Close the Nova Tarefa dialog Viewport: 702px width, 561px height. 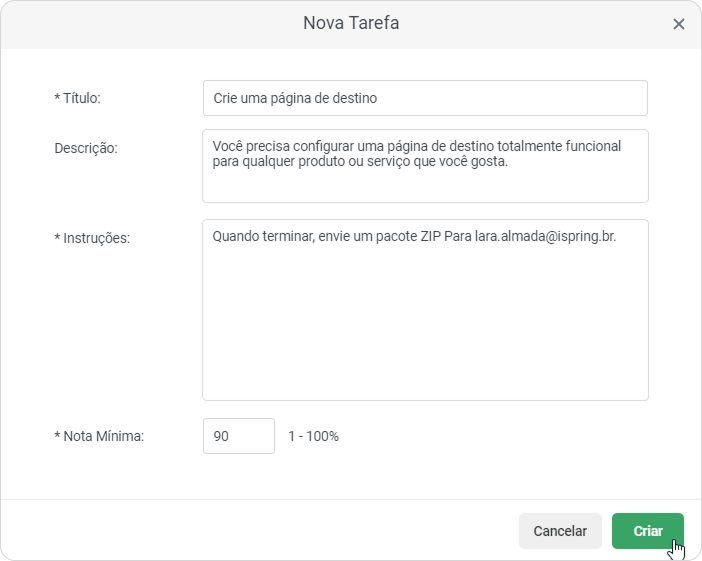(679, 24)
